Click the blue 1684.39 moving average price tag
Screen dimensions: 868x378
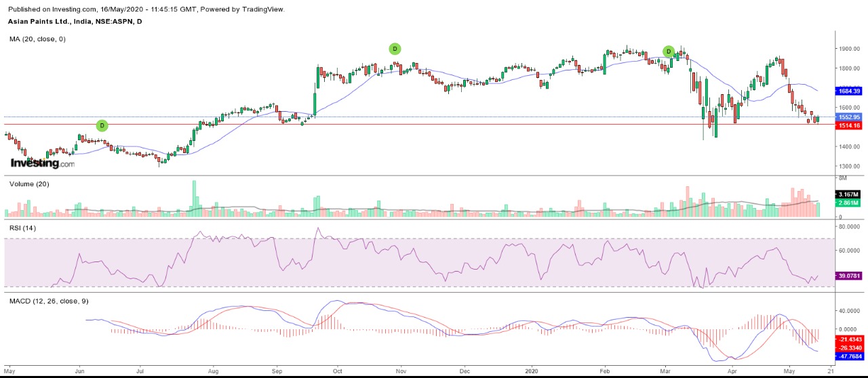[x=848, y=91]
